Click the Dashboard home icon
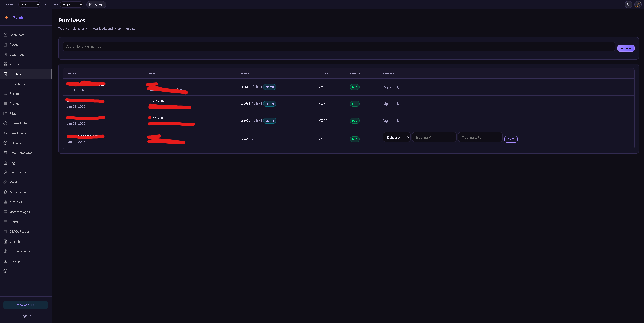644x323 pixels. point(5,35)
